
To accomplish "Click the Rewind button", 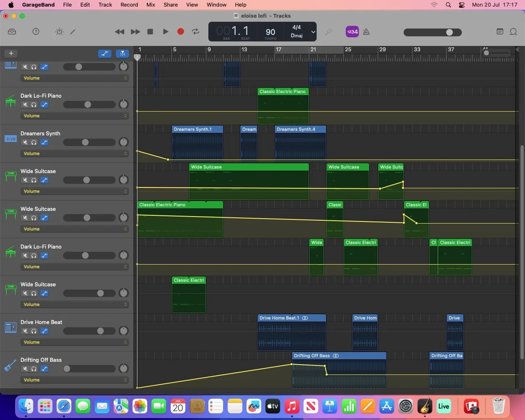I will click(x=119, y=32).
